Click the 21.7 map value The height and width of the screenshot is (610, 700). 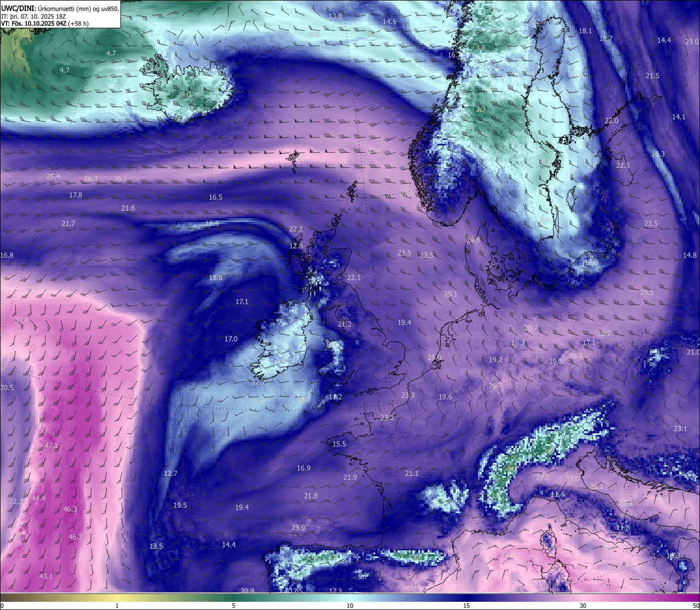(x=68, y=223)
